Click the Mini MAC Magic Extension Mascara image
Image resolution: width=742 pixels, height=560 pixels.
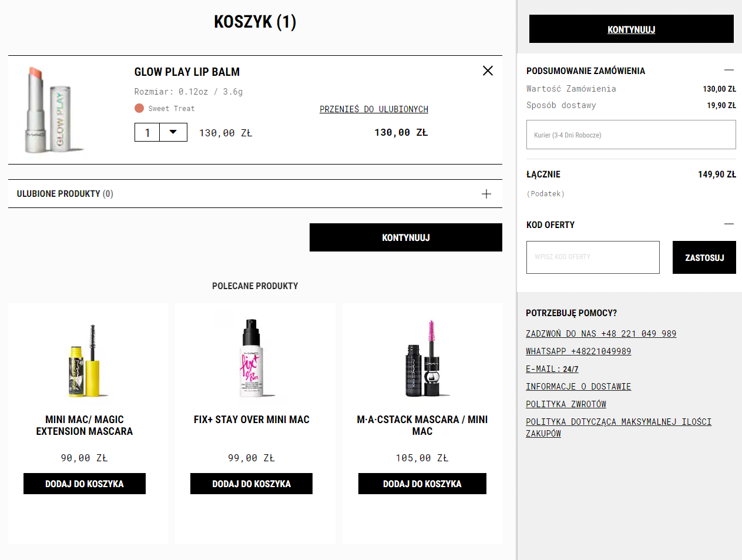pos(85,360)
